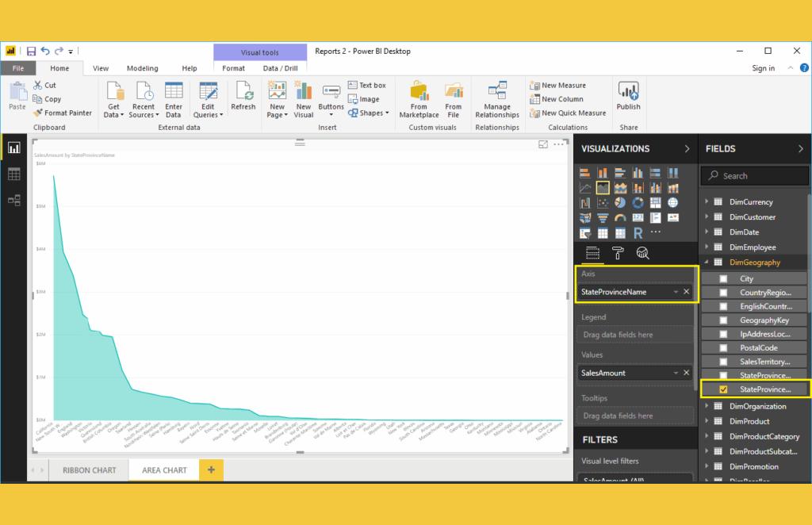812x525 pixels.
Task: Select the Stacked column chart visualization
Action: [x=603, y=173]
